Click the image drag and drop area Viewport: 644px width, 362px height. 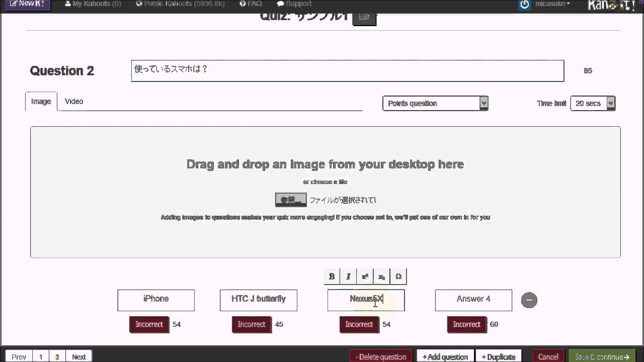pyautogui.click(x=326, y=192)
